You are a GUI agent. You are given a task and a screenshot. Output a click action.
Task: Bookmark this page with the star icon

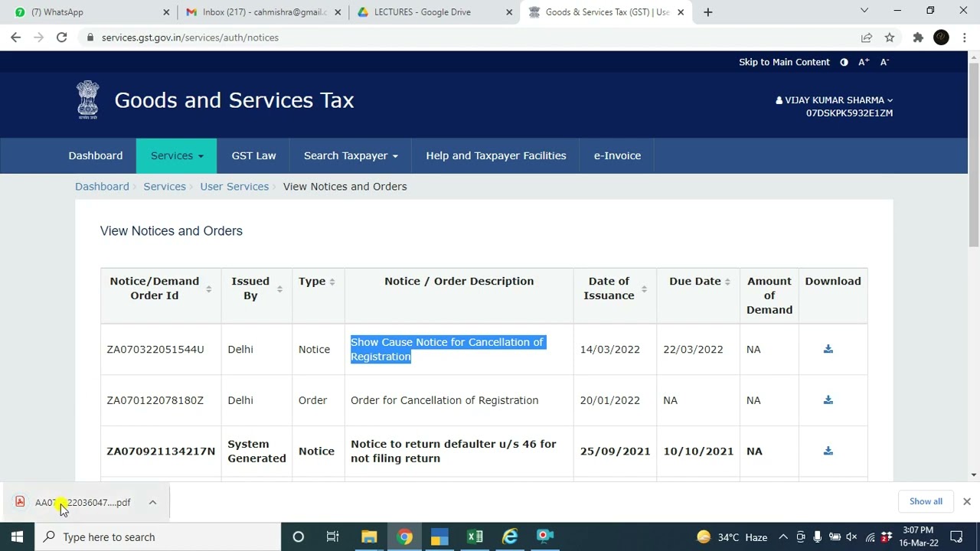(889, 37)
